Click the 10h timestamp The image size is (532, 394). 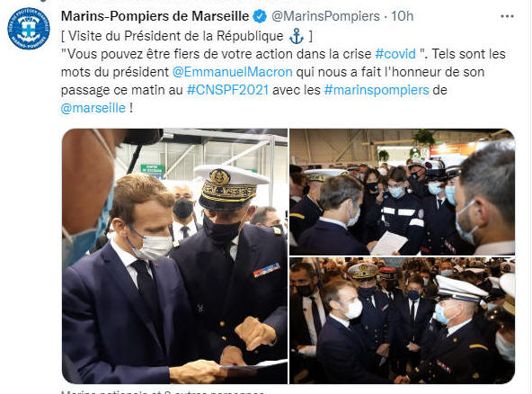[403, 16]
